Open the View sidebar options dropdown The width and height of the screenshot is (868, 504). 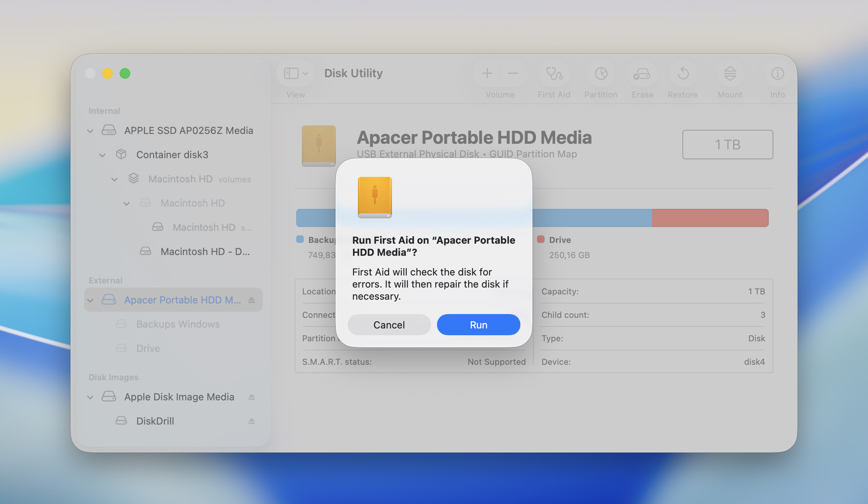coord(296,73)
